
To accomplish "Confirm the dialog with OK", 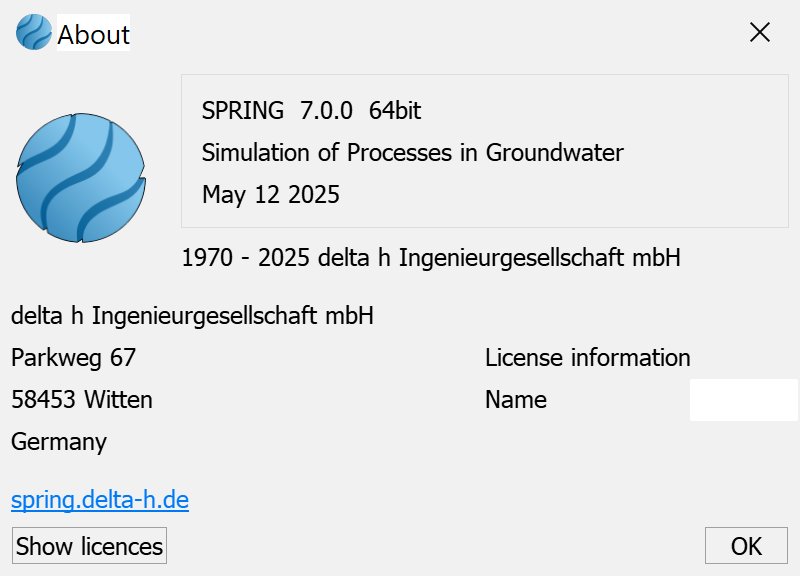I will pyautogui.click(x=746, y=545).
